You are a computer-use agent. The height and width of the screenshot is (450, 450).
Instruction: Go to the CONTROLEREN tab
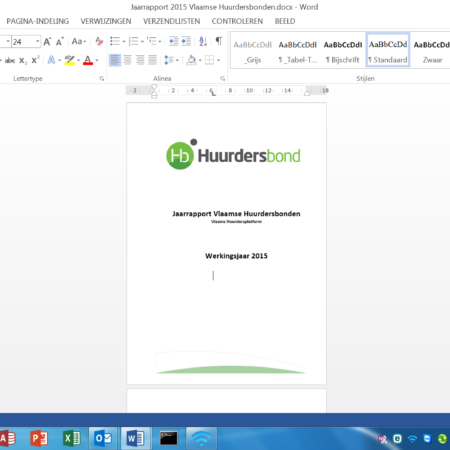237,21
